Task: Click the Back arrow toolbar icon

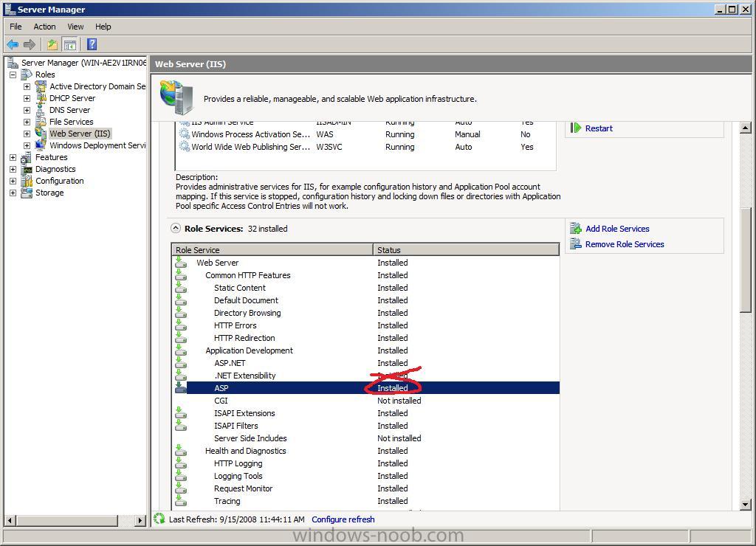Action: pyautogui.click(x=13, y=45)
